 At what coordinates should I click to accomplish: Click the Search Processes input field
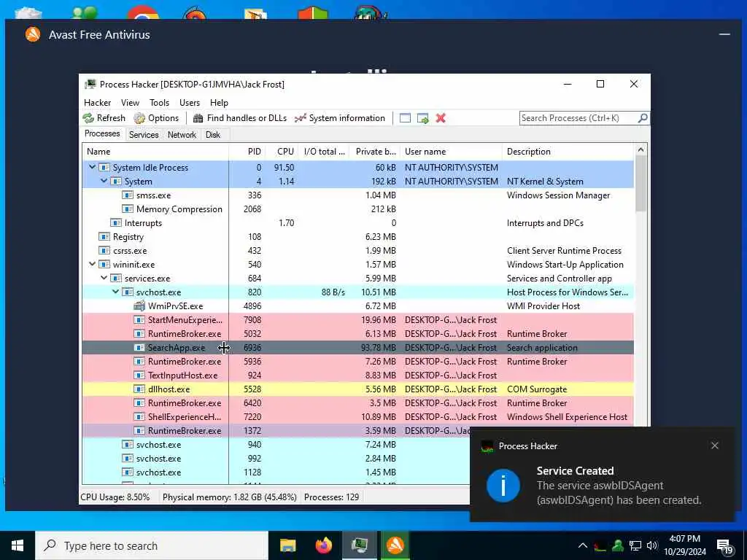click(x=578, y=118)
